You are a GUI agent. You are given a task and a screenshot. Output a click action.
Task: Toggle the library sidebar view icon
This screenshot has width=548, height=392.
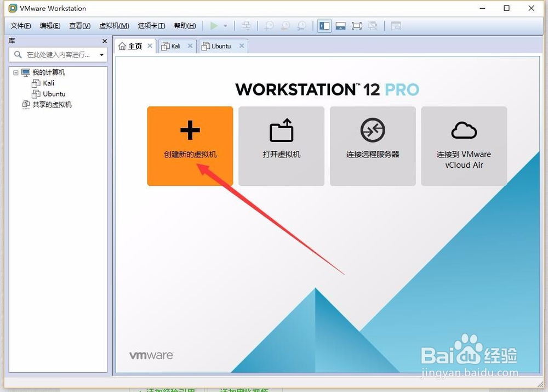[x=324, y=26]
